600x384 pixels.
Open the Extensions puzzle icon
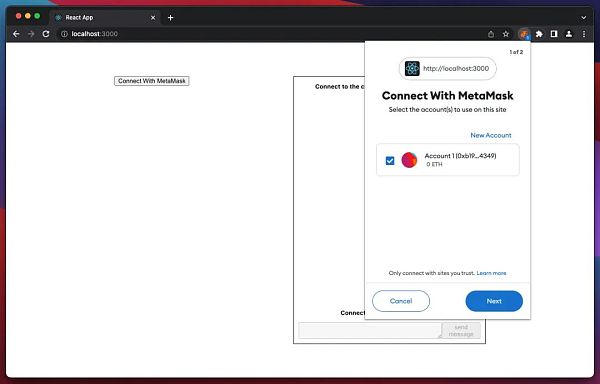(x=539, y=34)
